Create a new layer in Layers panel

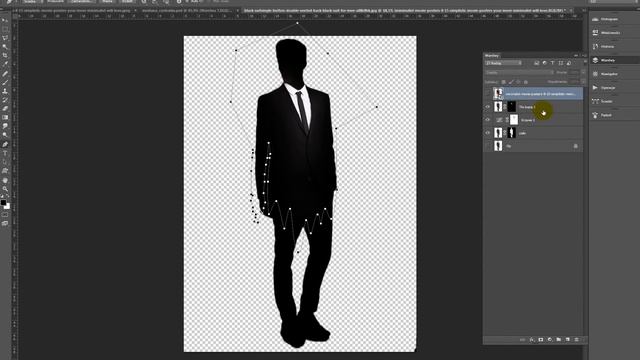[x=567, y=340]
